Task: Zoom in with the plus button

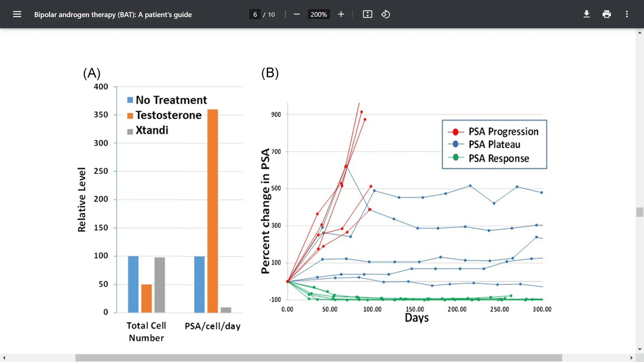Action: (341, 14)
